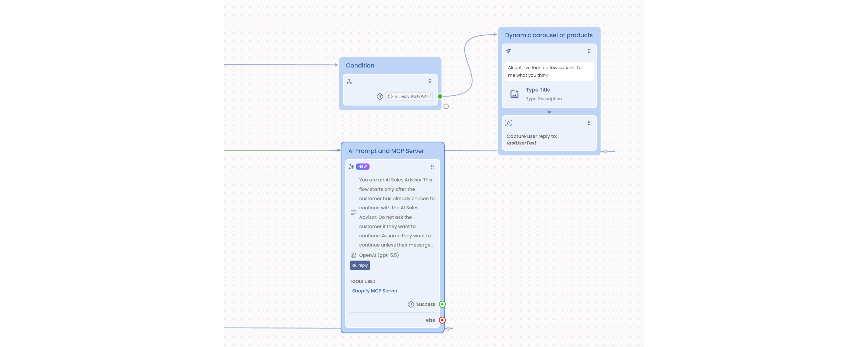Click the IF icon beside ai_reply condition

coord(380,96)
